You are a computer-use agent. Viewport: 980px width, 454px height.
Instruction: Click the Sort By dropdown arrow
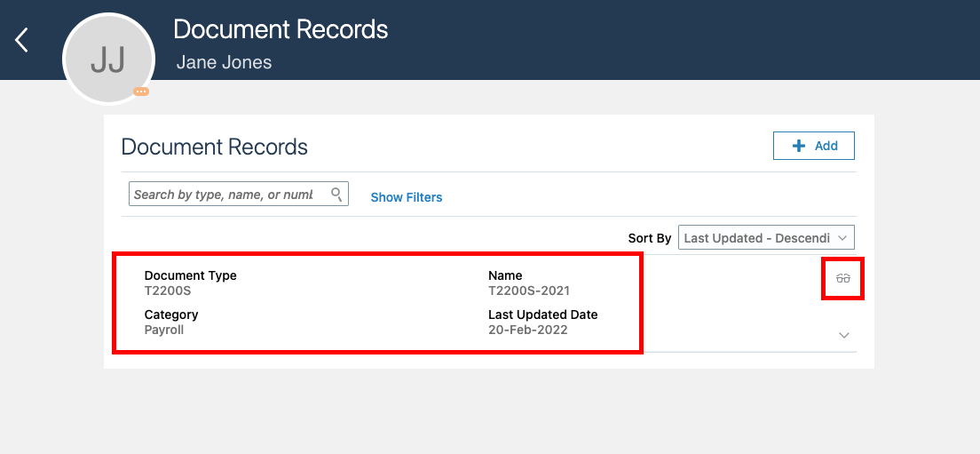[843, 238]
